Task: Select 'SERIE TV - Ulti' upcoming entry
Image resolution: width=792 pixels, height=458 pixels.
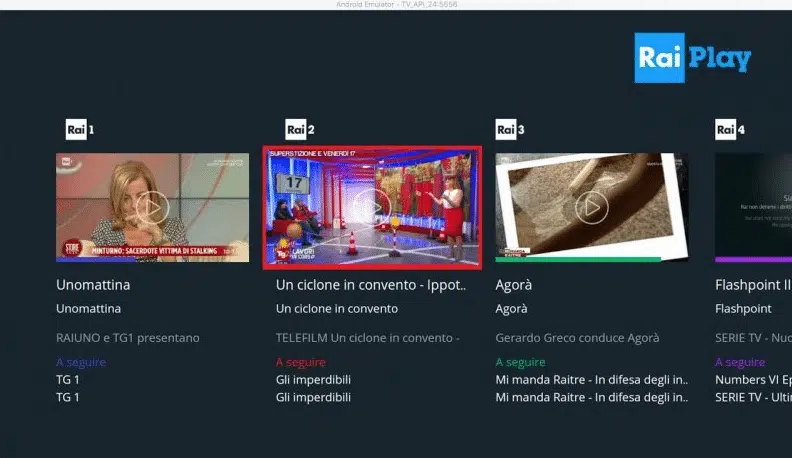Action: tap(753, 397)
